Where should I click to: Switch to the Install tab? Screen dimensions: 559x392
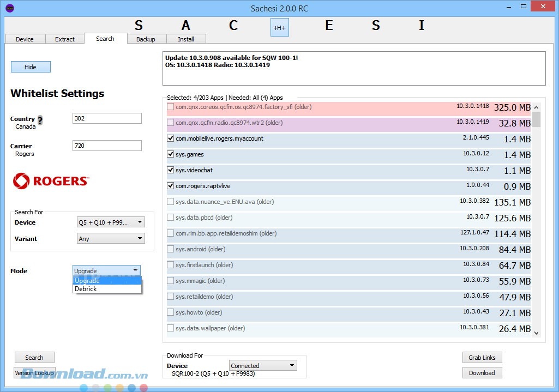[x=187, y=39]
